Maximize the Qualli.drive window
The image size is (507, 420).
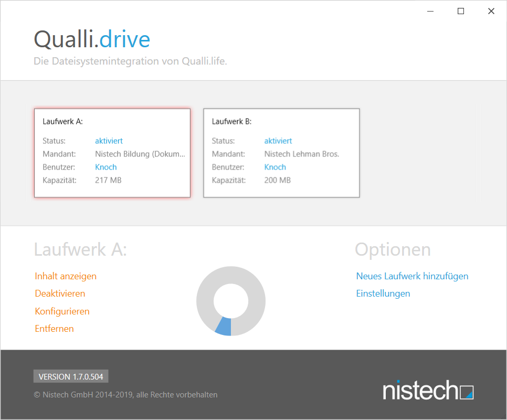click(x=461, y=12)
